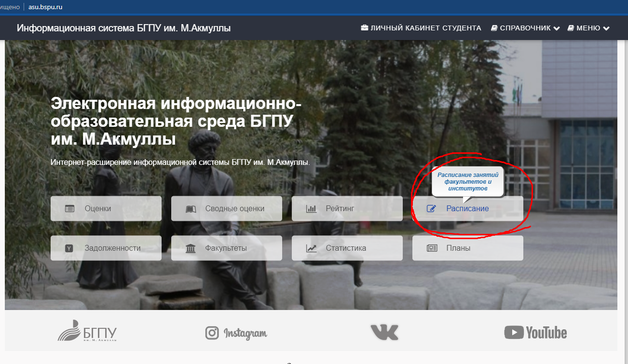The height and width of the screenshot is (364, 628).
Task: Click the newspaper icon on Планы tile
Action: (x=432, y=248)
